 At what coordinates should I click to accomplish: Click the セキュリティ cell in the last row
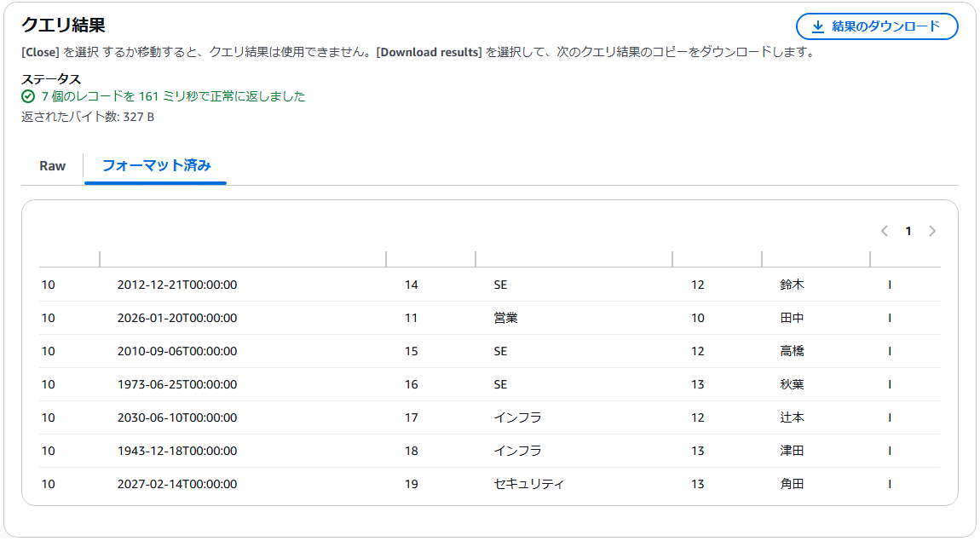[528, 484]
